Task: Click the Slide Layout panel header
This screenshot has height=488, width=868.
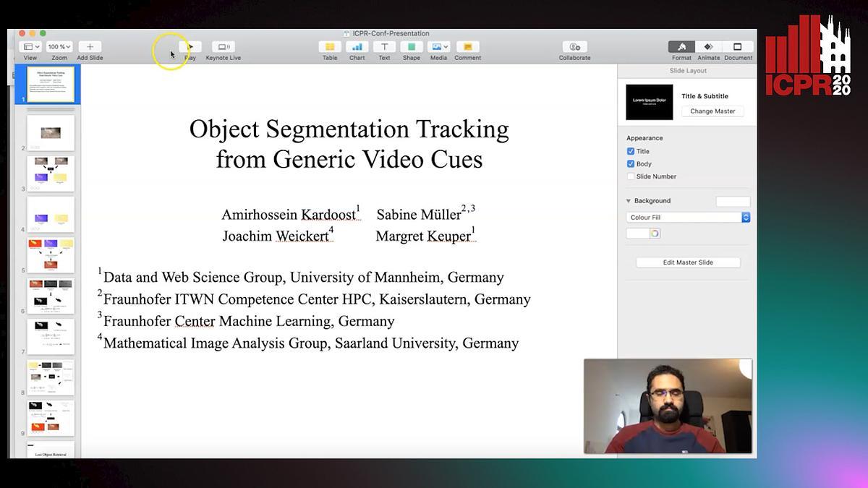Action: tap(688, 71)
